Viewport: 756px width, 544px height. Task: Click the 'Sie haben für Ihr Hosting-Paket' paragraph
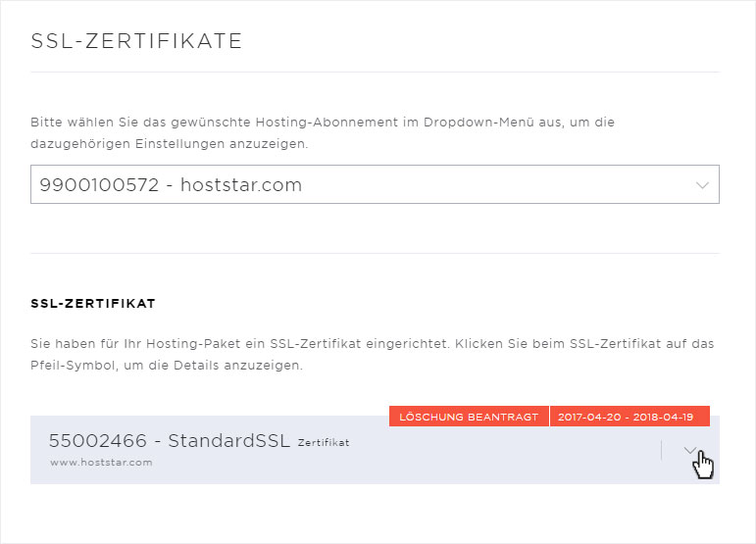pyautogui.click(x=373, y=355)
